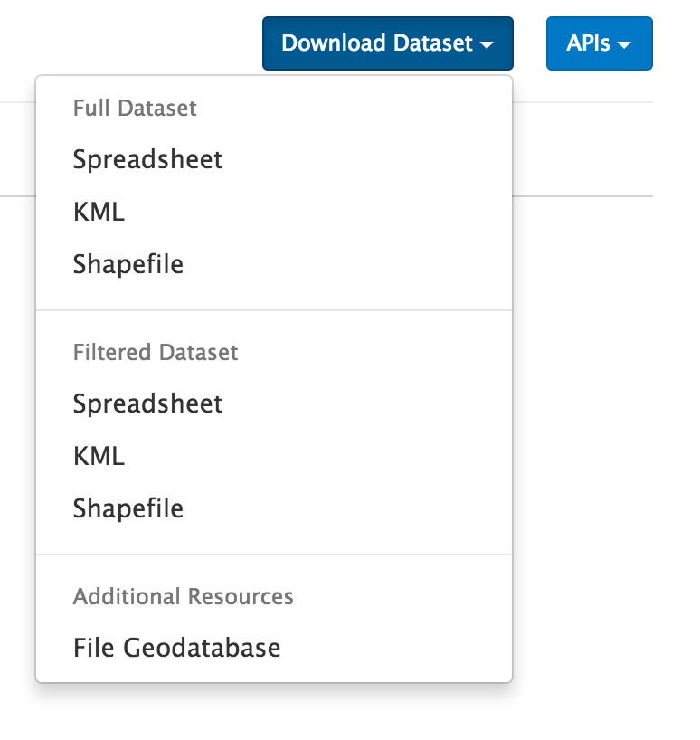Open the Download Dataset dropdown
This screenshot has height=740, width=700.
pyautogui.click(x=387, y=43)
